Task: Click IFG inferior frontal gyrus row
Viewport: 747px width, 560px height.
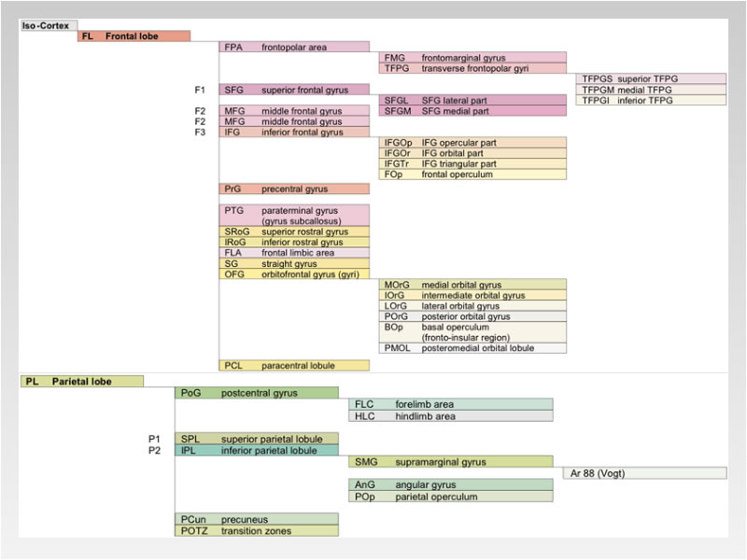Action: point(294,132)
